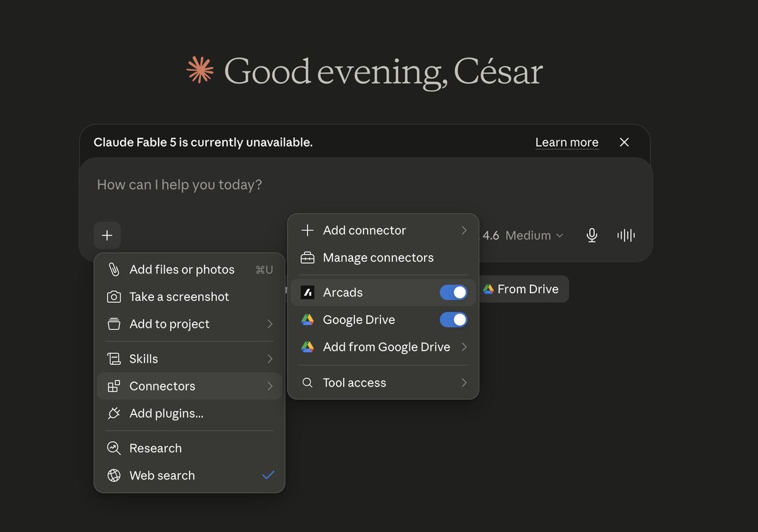
Task: Dismiss the unavailable model banner
Action: click(624, 142)
